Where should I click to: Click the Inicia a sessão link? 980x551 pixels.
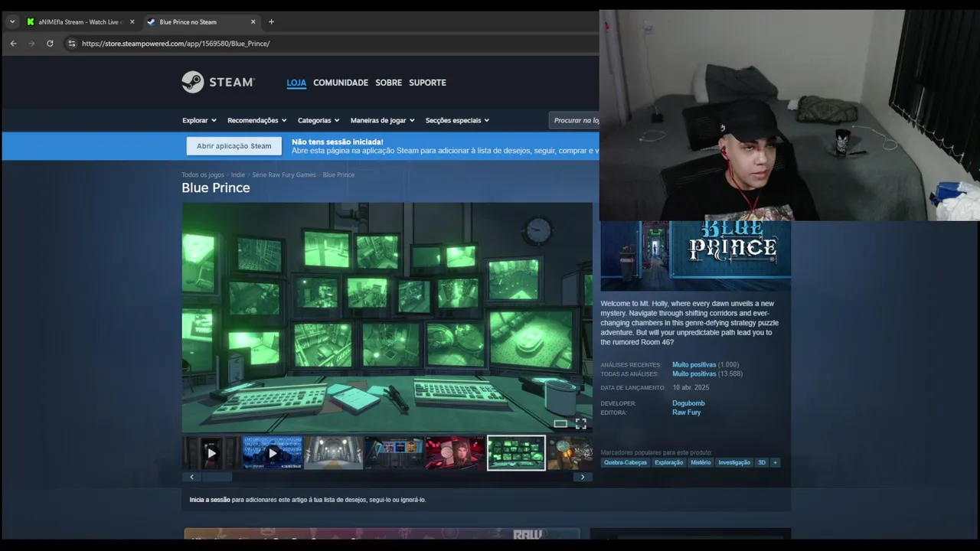coord(210,500)
